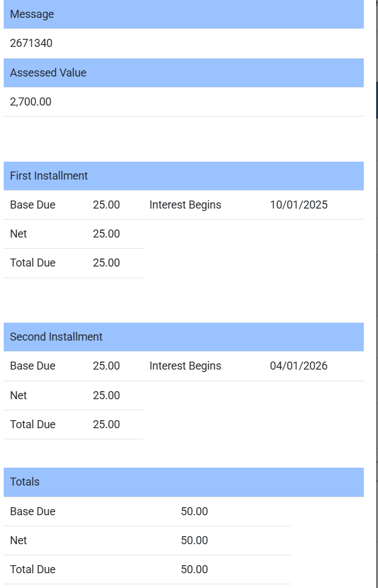
Task: Click the Totals section header
Action: 25,482
